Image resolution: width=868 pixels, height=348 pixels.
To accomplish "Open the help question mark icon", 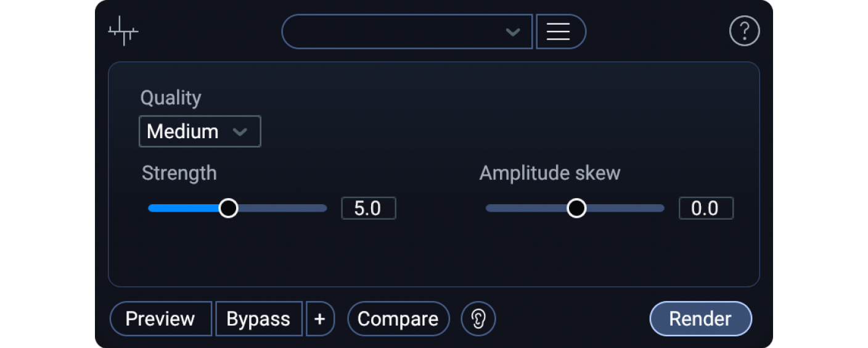I will click(744, 31).
